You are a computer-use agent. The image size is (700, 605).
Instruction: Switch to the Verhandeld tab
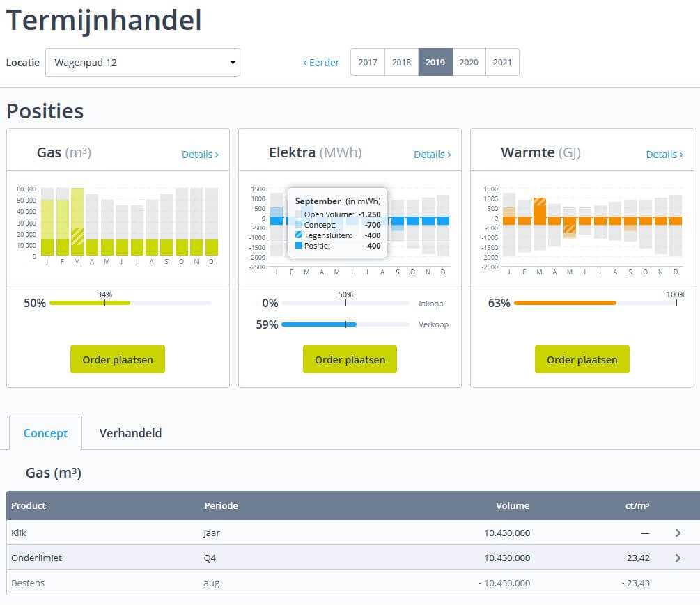(x=130, y=433)
